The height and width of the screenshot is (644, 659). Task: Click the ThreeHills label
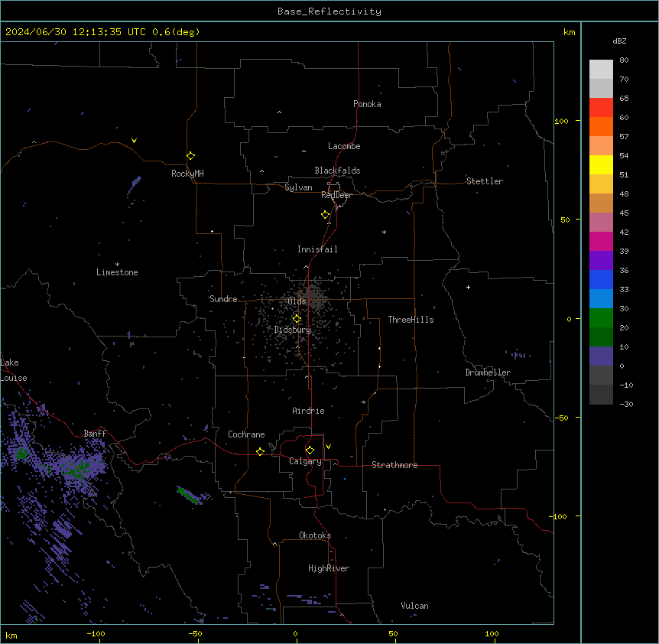(x=411, y=320)
